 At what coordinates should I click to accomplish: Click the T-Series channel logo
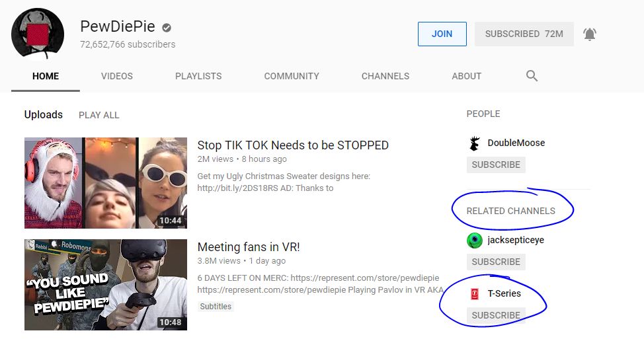[474, 294]
